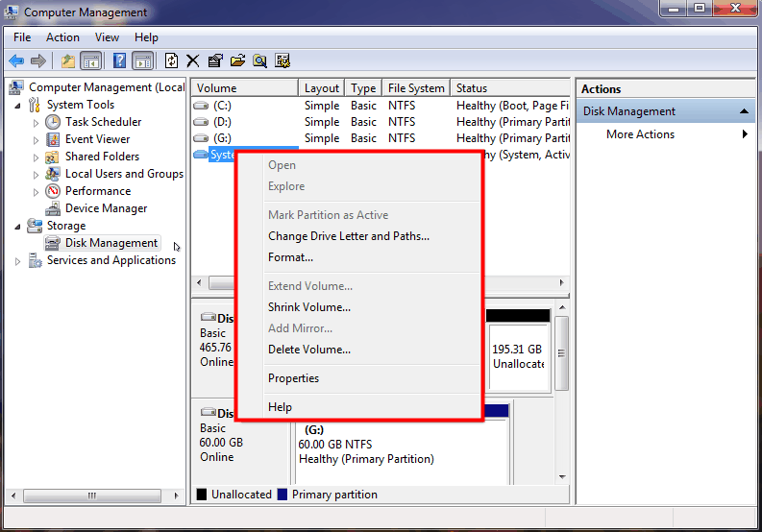Click the Task Scheduler clock icon
The image size is (762, 532).
(53, 122)
